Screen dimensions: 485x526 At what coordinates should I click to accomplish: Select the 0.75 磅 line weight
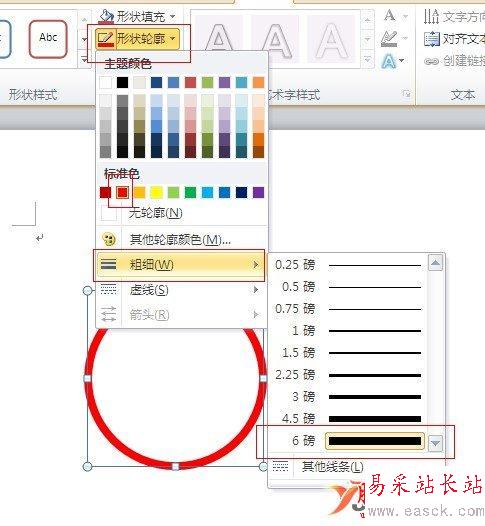[x=348, y=309]
